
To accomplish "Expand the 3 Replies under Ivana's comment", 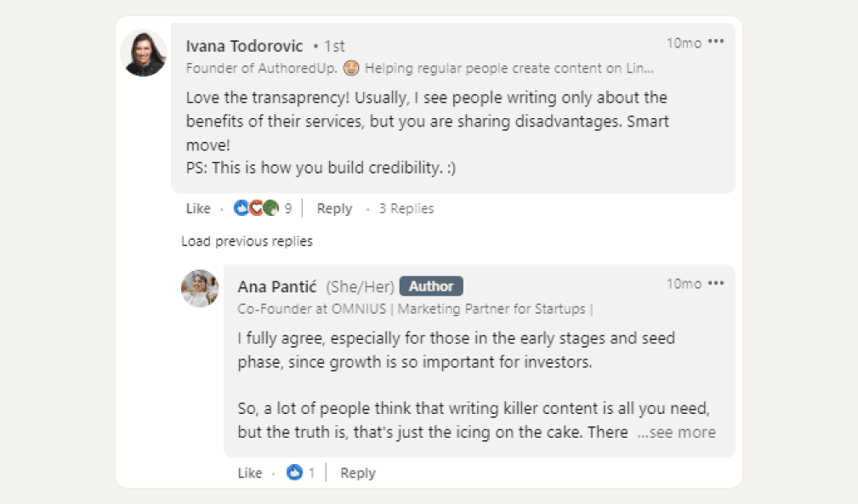I will tap(406, 207).
